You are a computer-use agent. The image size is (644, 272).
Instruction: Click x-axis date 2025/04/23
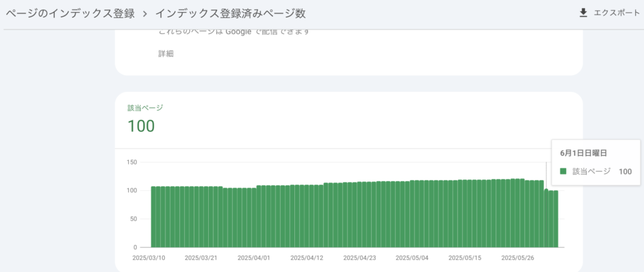point(360,258)
